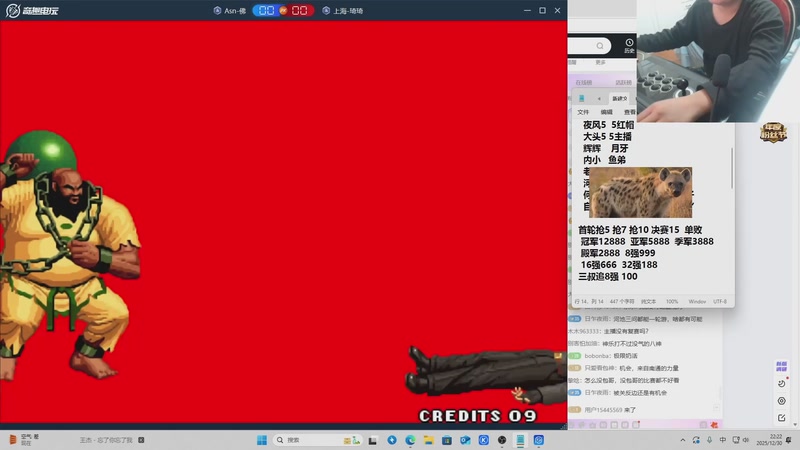800x450 pixels.
Task: Click the line 殿军2888 8强999
Action: pyautogui.click(x=618, y=253)
